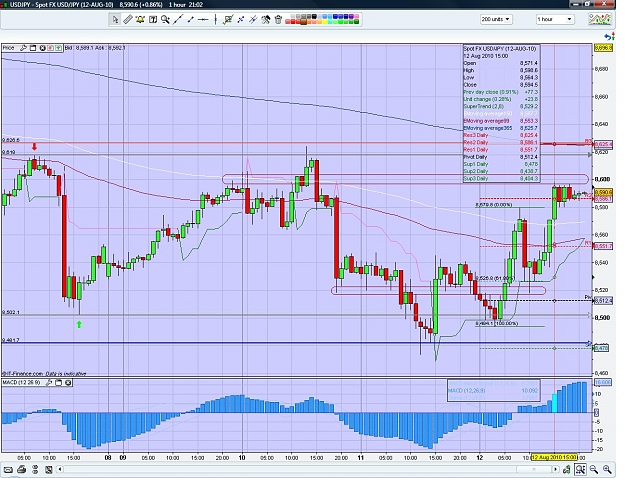The width and height of the screenshot is (625, 478).
Task: Select the ruler measurement tool
Action: point(128,19)
